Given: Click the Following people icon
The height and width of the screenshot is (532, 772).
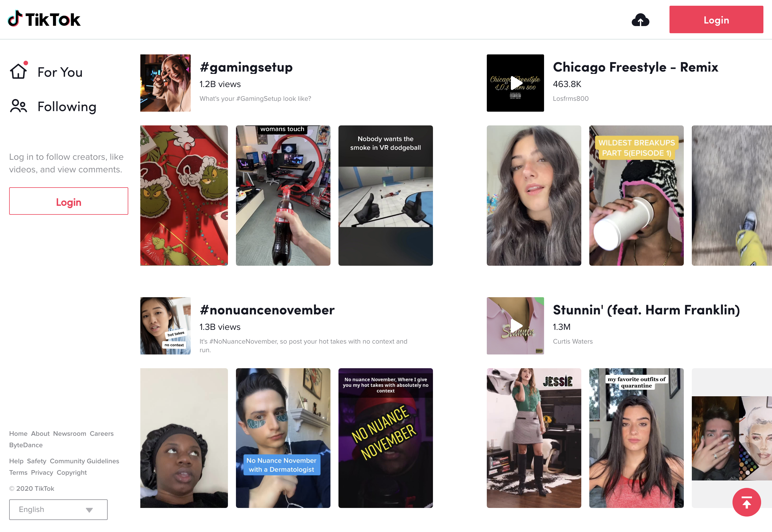Looking at the screenshot, I should (19, 106).
